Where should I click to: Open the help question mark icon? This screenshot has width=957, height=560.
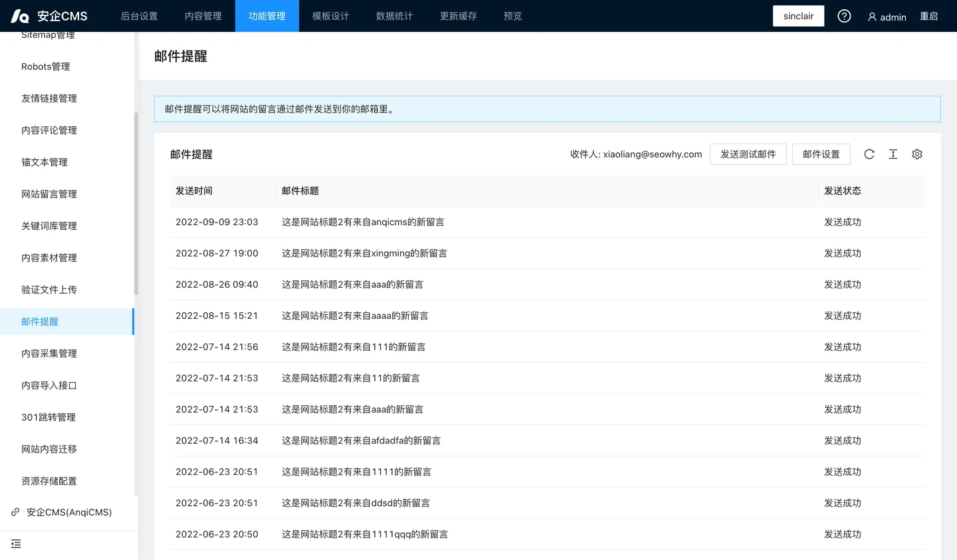(x=844, y=16)
